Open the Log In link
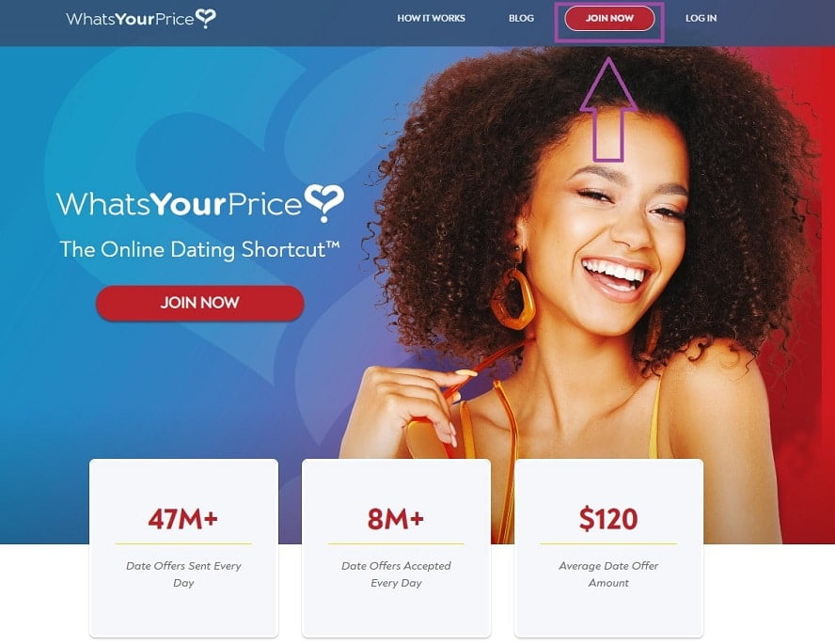 pyautogui.click(x=701, y=18)
